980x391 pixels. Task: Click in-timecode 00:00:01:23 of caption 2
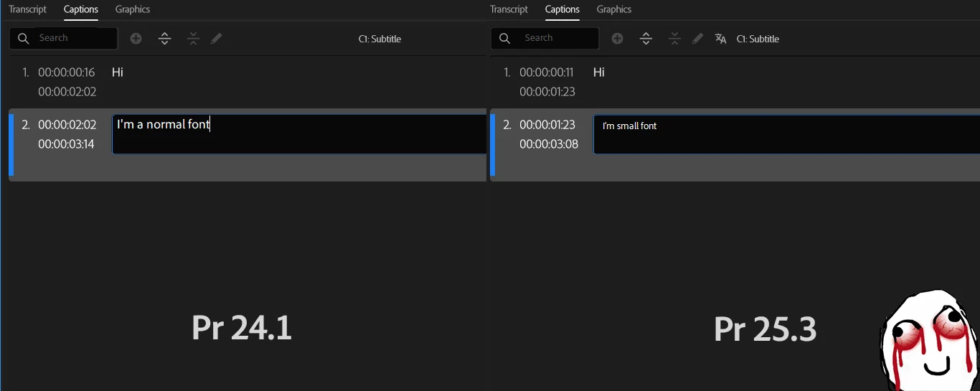547,125
